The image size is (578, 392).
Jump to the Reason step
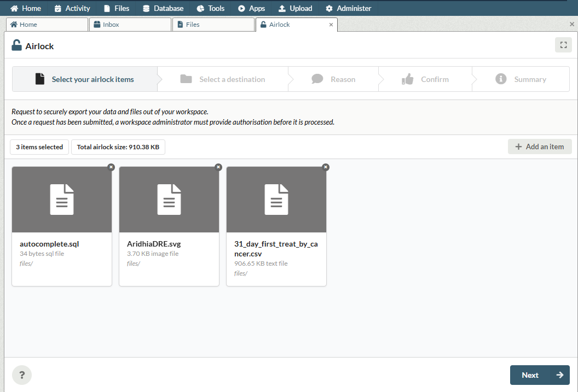click(334, 79)
